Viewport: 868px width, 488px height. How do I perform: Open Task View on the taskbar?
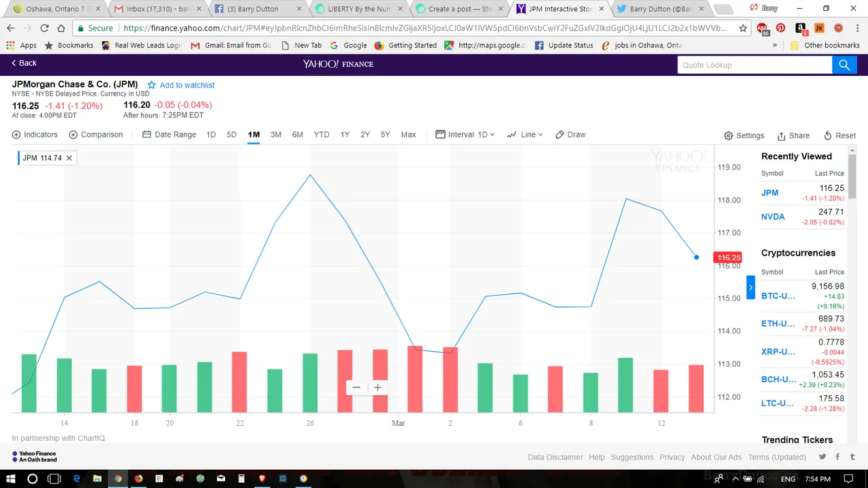54,479
